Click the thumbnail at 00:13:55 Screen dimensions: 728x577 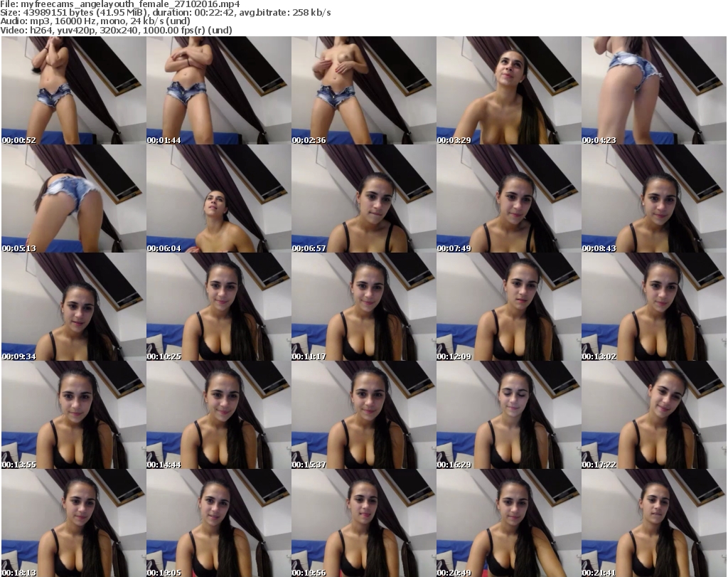(x=73, y=415)
